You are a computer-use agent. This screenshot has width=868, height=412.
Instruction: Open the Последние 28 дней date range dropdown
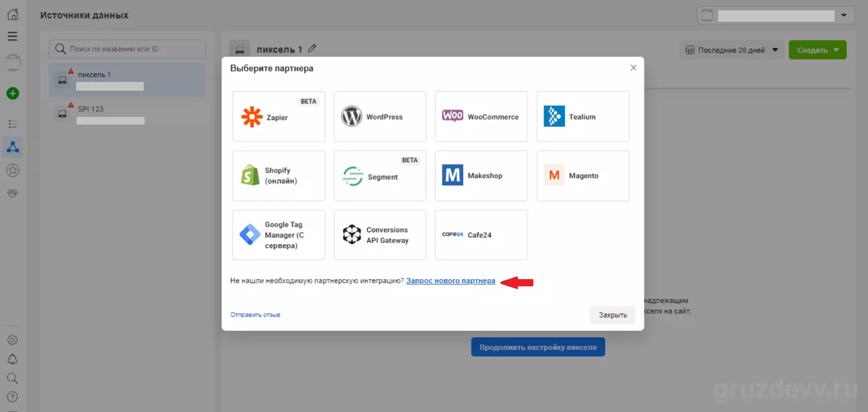732,50
